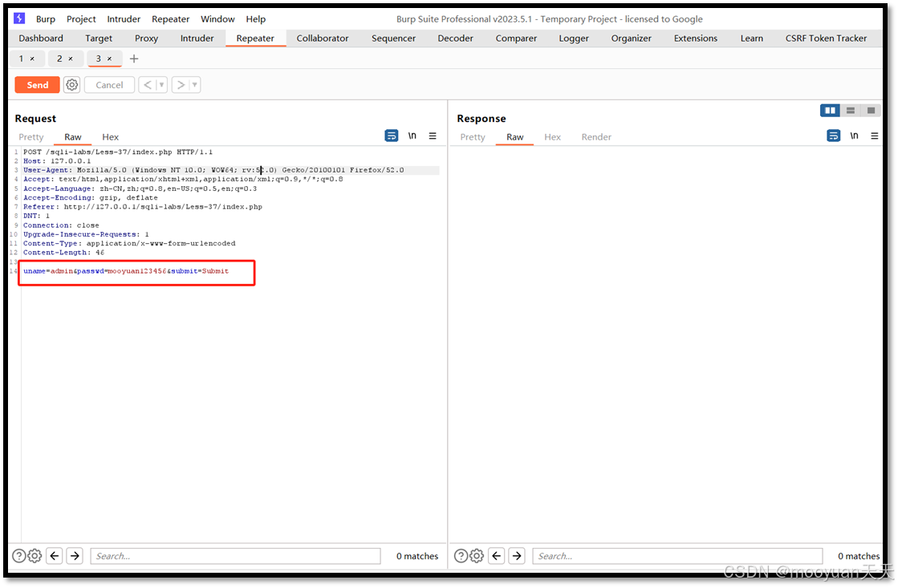Click the Burp Suite logo icon
The width and height of the screenshot is (898, 588).
coord(19,18)
